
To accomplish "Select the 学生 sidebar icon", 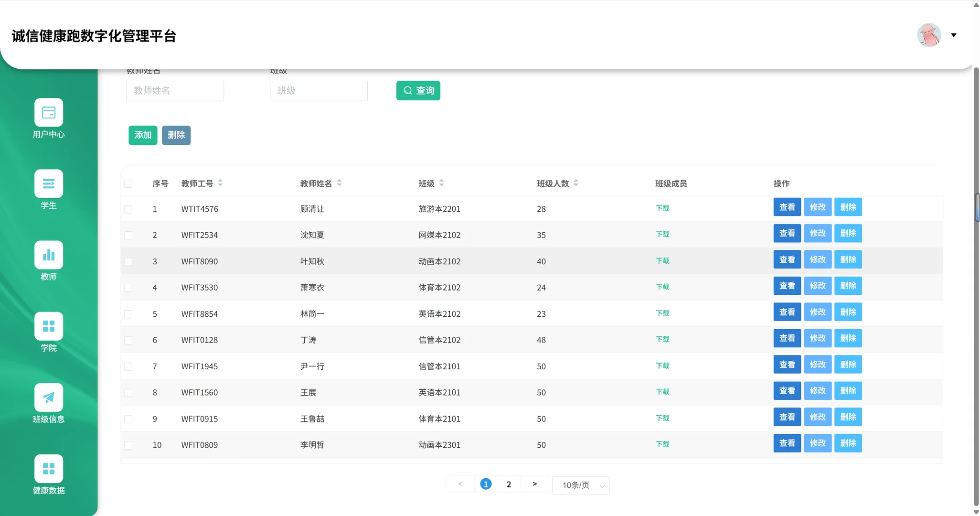I will pyautogui.click(x=48, y=183).
